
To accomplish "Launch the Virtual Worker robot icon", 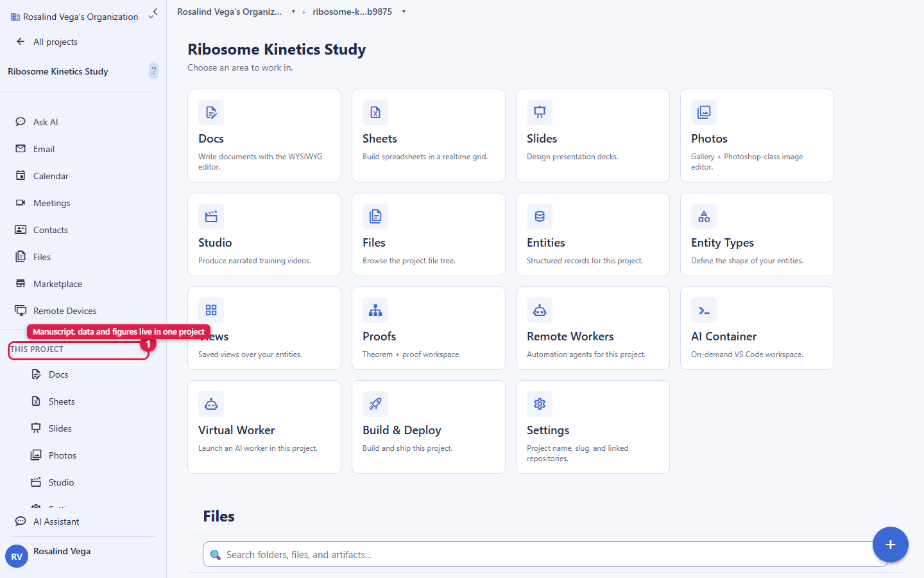I will click(x=211, y=404).
